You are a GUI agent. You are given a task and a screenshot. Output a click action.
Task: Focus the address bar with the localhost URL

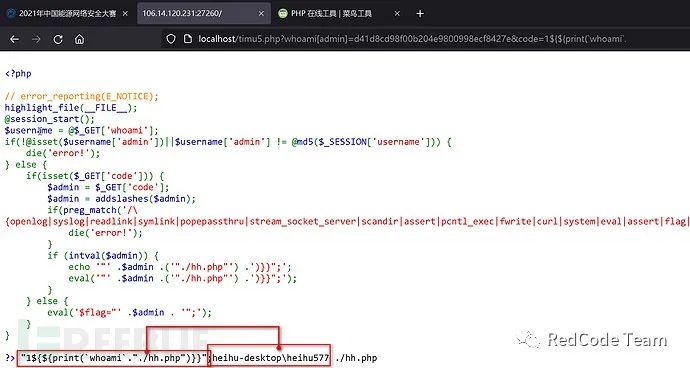click(411, 39)
